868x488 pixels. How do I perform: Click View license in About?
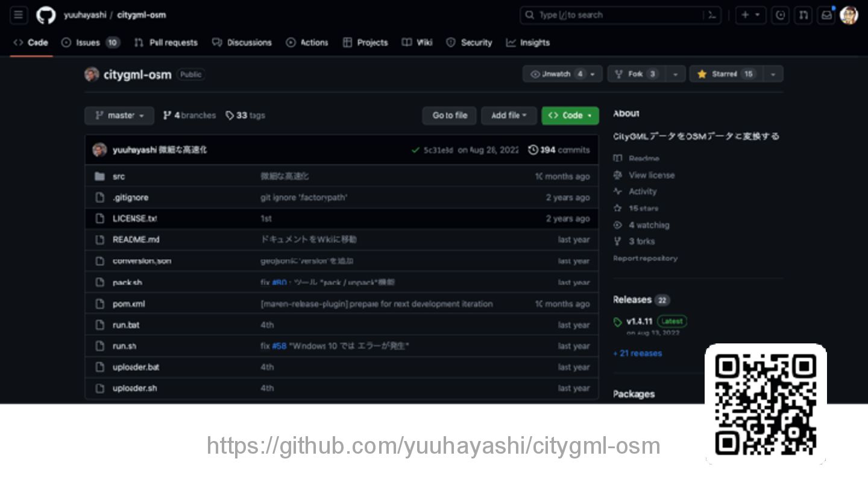click(x=644, y=175)
